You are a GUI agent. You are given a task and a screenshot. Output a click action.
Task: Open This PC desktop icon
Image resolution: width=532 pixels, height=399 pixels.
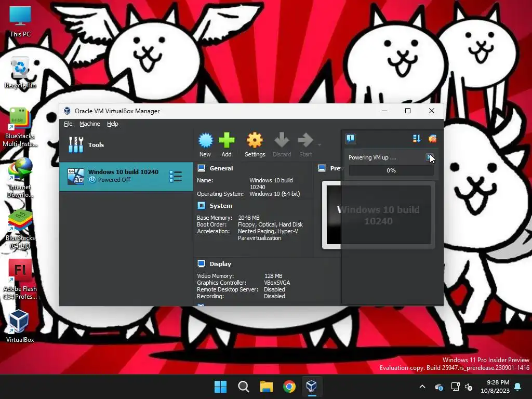pyautogui.click(x=20, y=21)
